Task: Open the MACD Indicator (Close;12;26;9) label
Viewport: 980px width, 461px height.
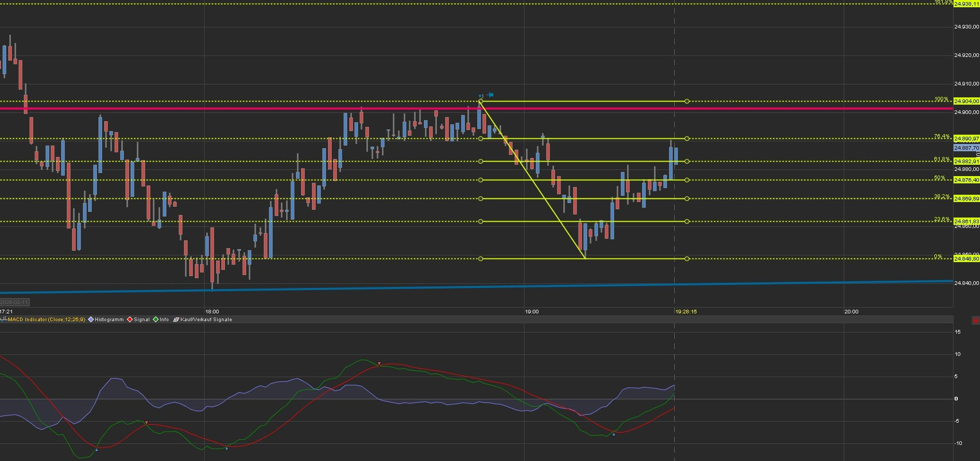Action: coord(47,320)
